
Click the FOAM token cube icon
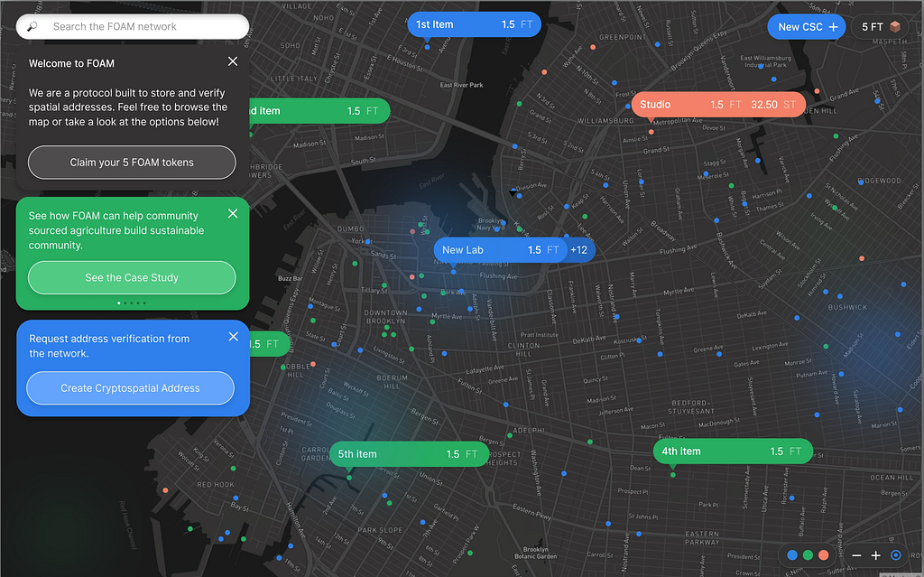click(895, 26)
